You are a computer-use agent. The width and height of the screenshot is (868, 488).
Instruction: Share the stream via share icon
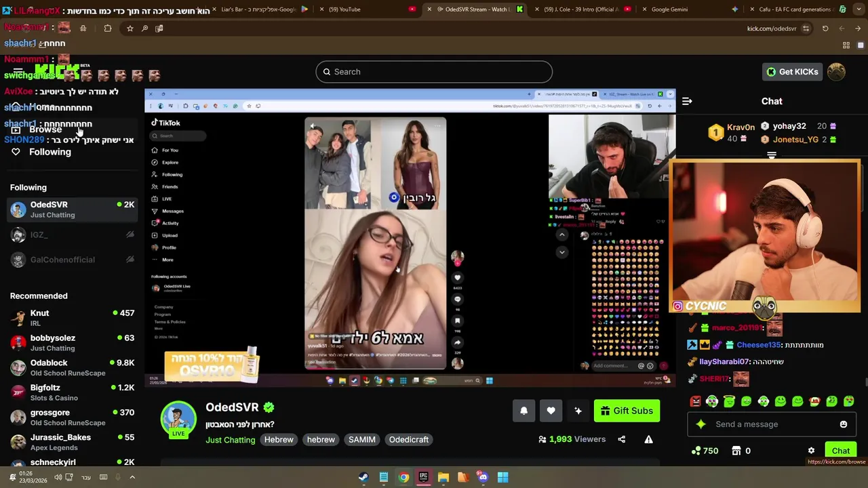621,439
